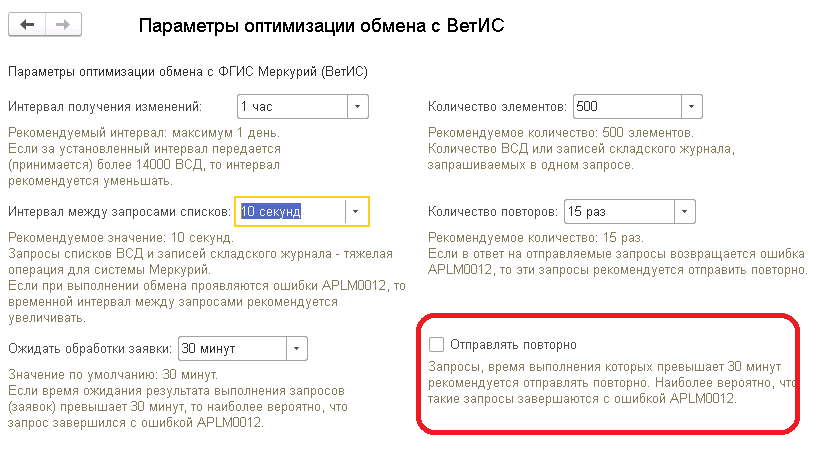Click label 'Интервал между запросами списков:'
Image resolution: width=828 pixels, height=463 pixels.
(x=119, y=212)
